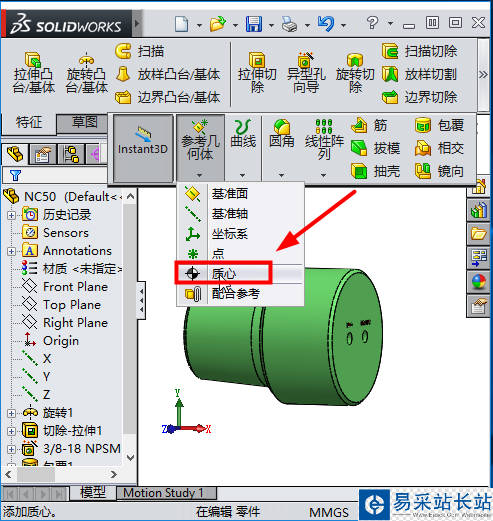This screenshot has height=521, width=493.
Task: Open the PropertyManager tab
Action: tap(43, 154)
